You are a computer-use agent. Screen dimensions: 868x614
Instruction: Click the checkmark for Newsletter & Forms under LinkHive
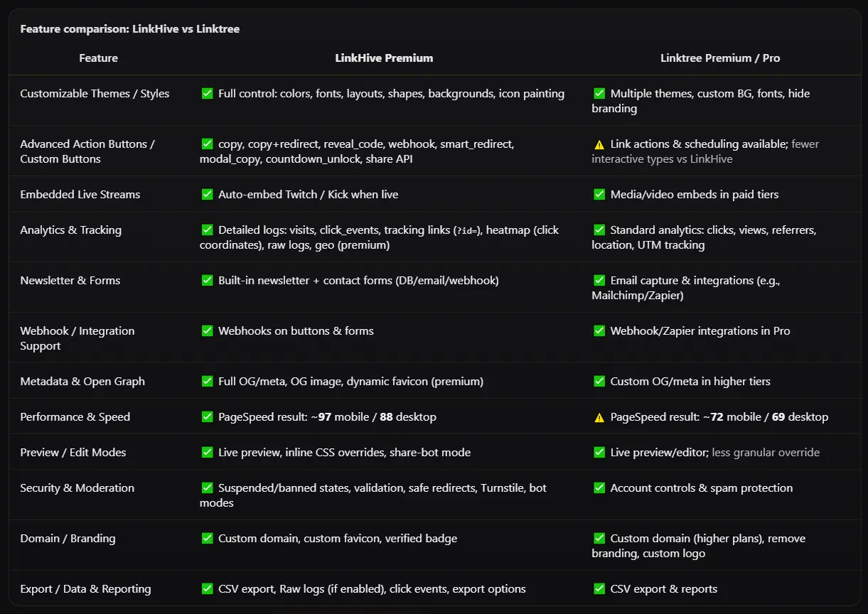point(208,280)
